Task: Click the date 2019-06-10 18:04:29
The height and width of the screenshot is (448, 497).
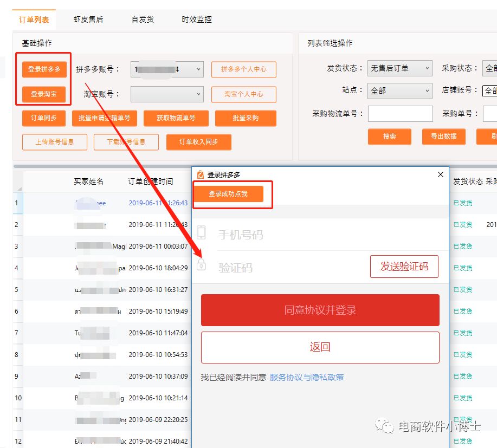Action: 158,268
